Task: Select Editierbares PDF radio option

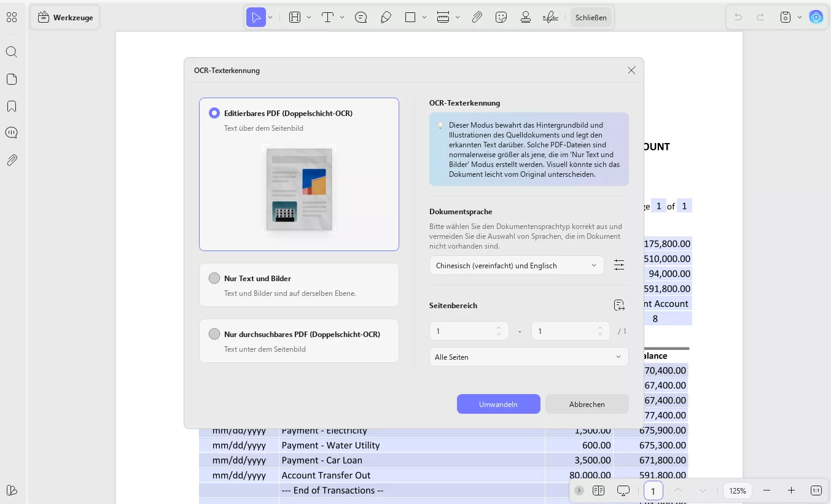Action: coord(214,113)
